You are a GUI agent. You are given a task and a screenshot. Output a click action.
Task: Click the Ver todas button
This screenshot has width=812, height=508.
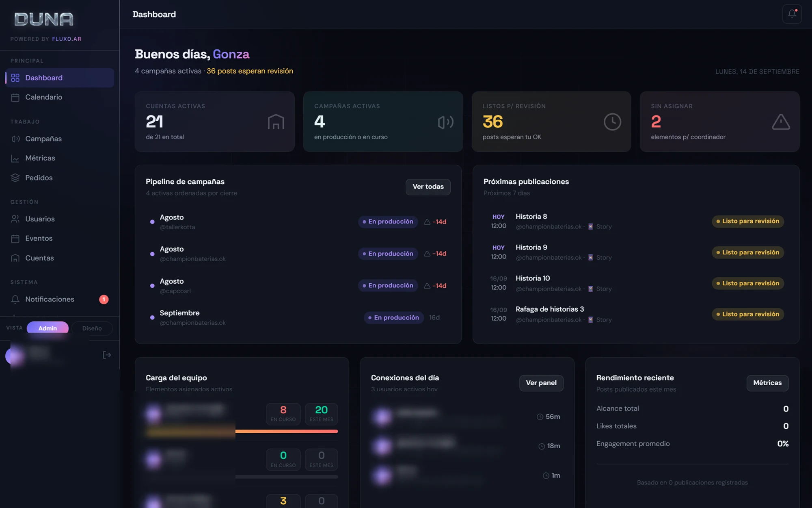(428, 187)
